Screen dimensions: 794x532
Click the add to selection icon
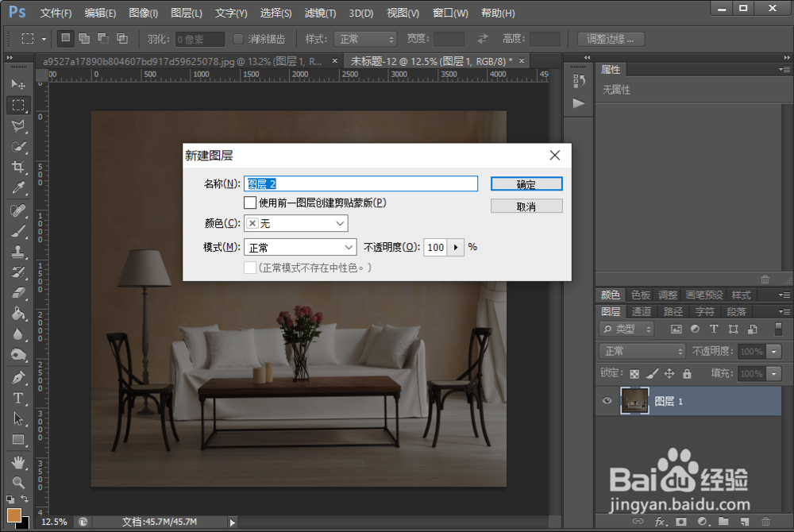[x=85, y=38]
